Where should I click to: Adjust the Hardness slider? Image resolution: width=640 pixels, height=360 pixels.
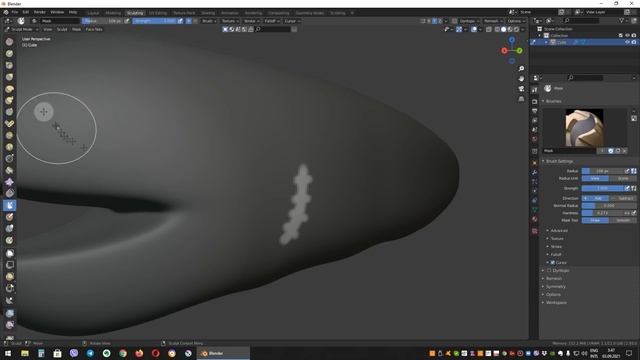point(606,213)
